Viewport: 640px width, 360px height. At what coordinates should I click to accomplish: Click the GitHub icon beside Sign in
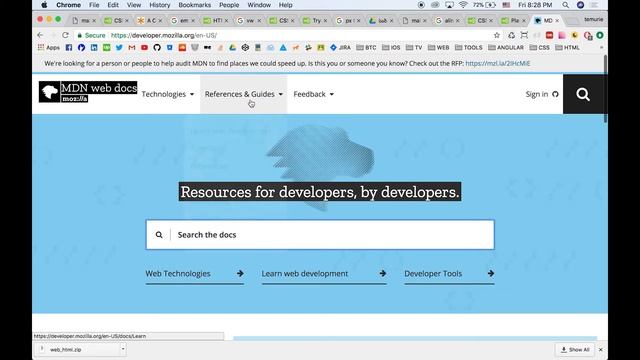[x=556, y=94]
